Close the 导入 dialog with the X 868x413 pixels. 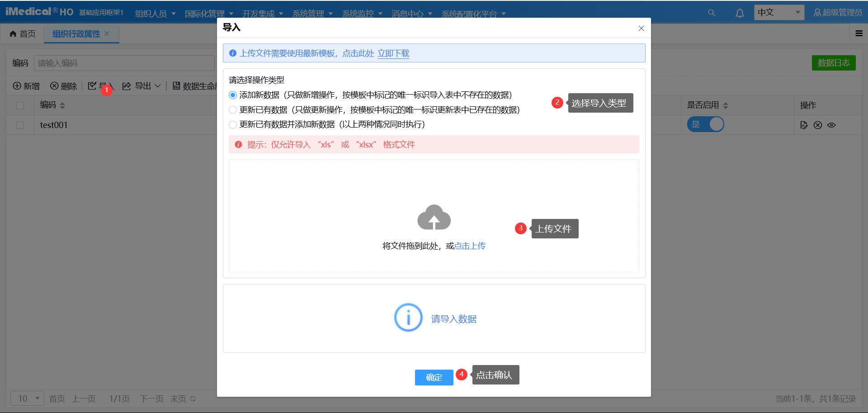(641, 28)
